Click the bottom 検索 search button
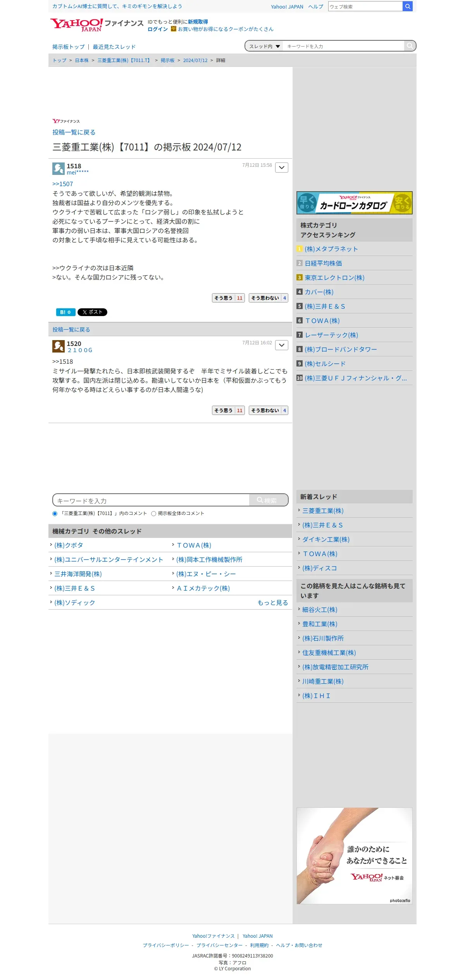Image resolution: width=465 pixels, height=980 pixels. click(268, 500)
